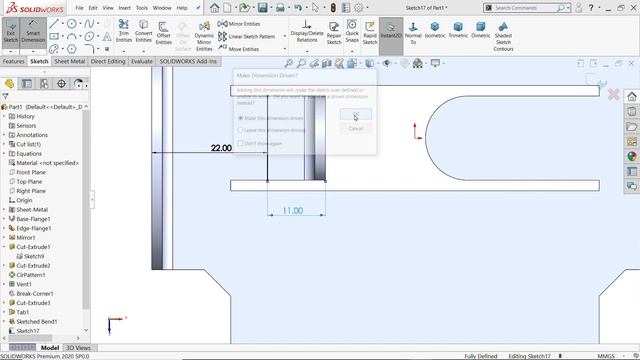Screen dimensions: 640x360
Task: Select 'Make this dimension driven' radio button
Action: (240, 118)
